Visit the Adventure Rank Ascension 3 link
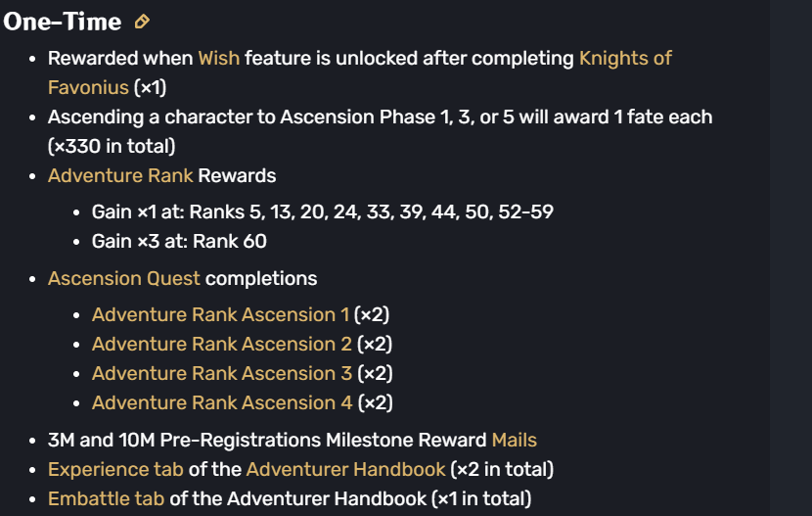 pos(221,373)
